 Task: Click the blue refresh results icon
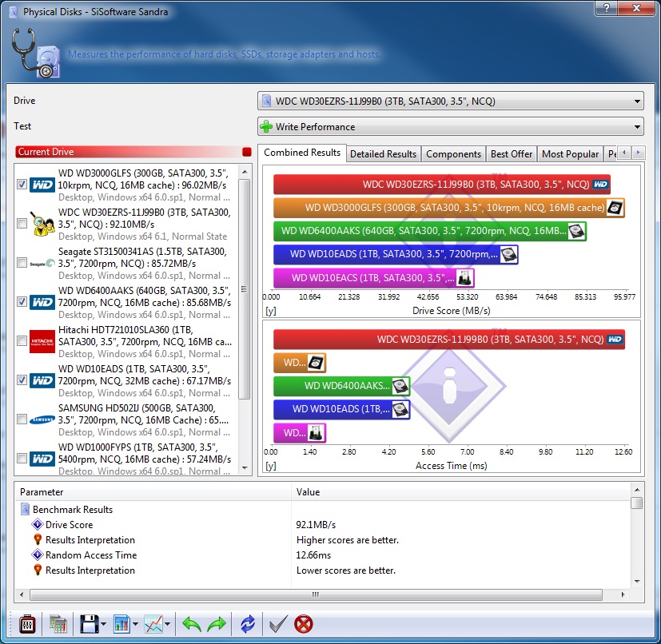pyautogui.click(x=248, y=624)
